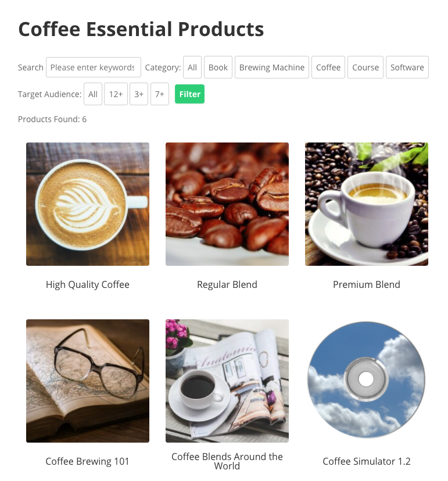Click the search keywords input field
The height and width of the screenshot is (481, 448).
[x=94, y=67]
